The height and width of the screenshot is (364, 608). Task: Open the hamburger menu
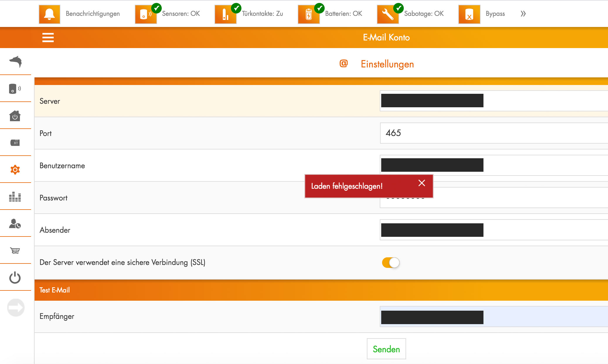click(48, 38)
